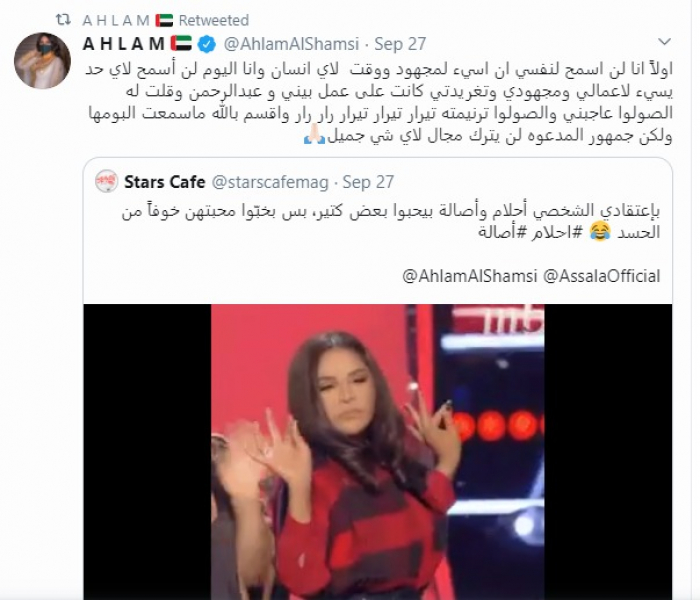This screenshot has height=600, width=700.
Task: Open the Stars Cafe account name
Action: 165,182
